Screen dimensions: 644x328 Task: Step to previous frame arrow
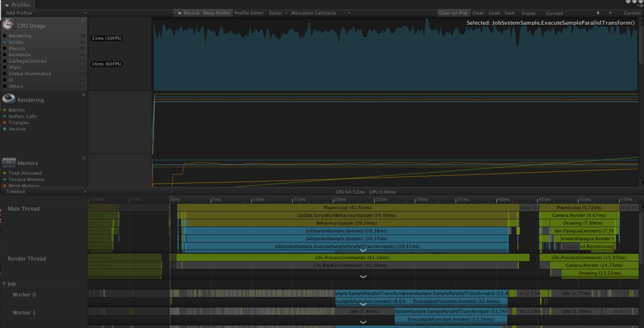pyautogui.click(x=598, y=13)
